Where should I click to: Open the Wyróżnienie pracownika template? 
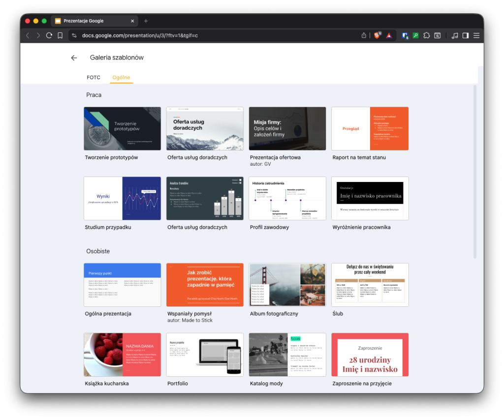pos(370,198)
